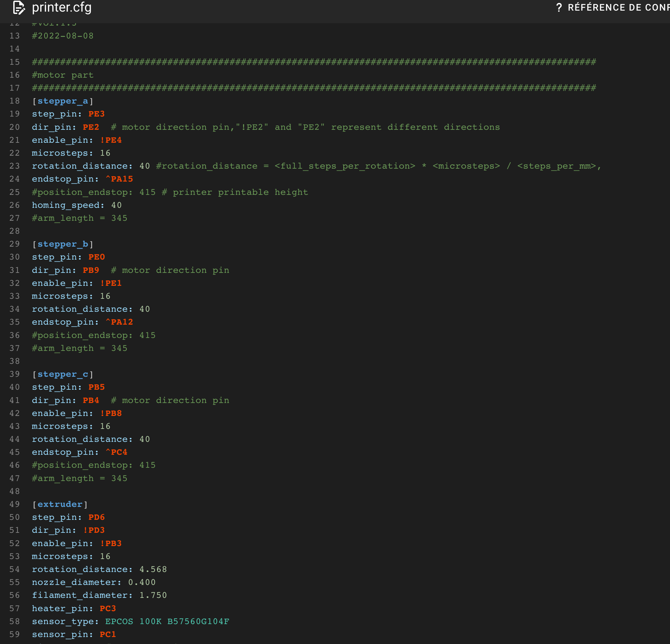Click the !PB3 enable pin value
The image size is (670, 644).
tap(111, 543)
